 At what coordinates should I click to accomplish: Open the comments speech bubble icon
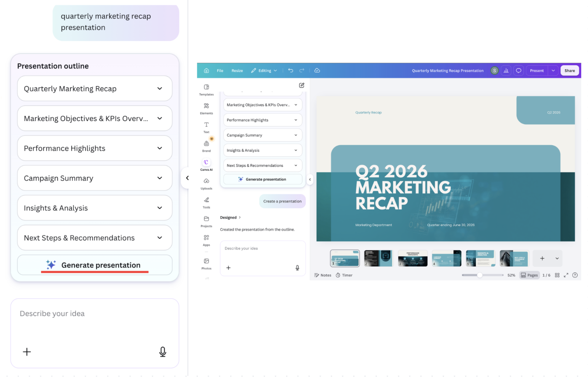click(518, 71)
